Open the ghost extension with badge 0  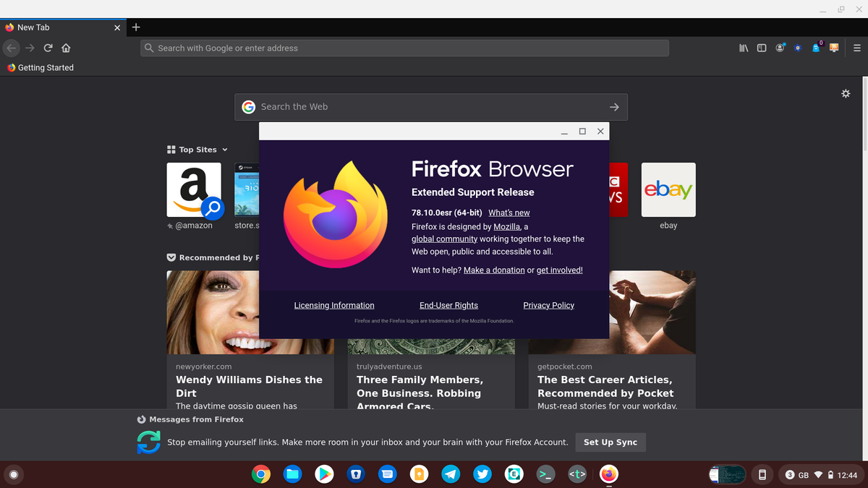(x=816, y=48)
